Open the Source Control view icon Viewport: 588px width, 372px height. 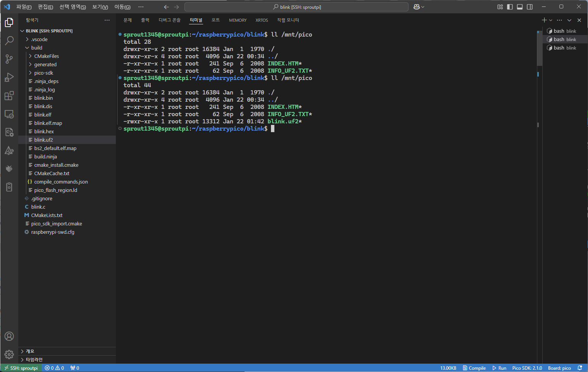9,59
